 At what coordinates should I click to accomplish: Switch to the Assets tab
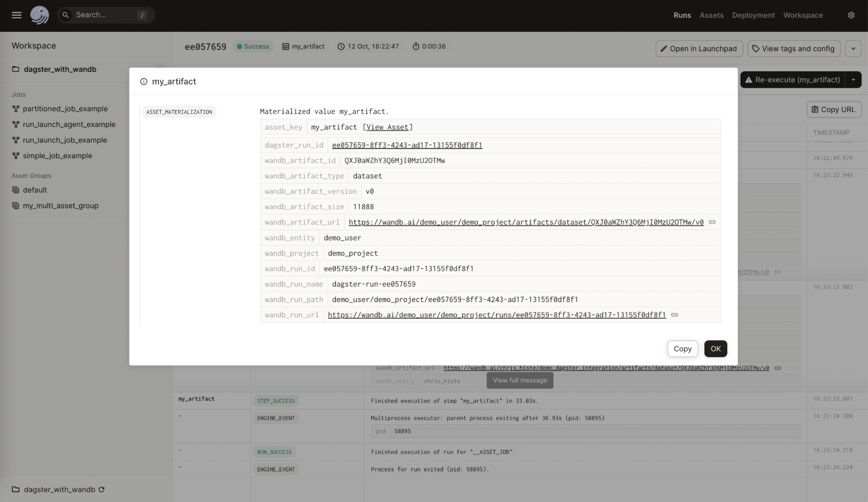point(711,15)
